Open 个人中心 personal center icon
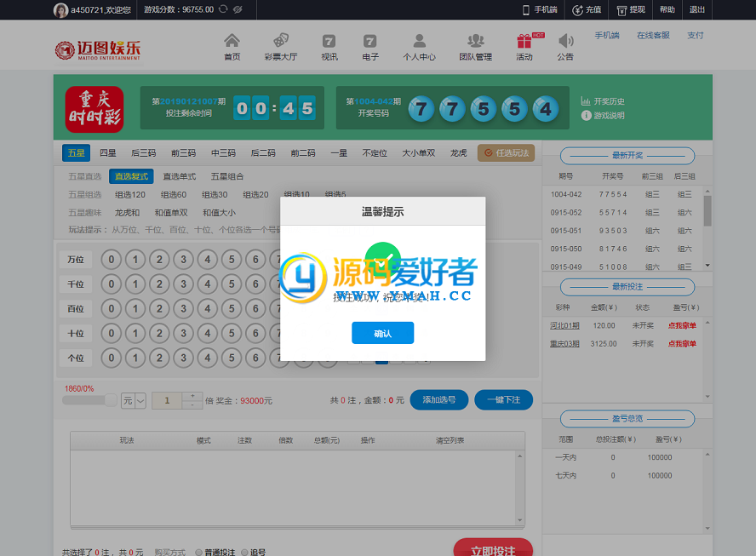This screenshot has width=756, height=556. click(419, 42)
